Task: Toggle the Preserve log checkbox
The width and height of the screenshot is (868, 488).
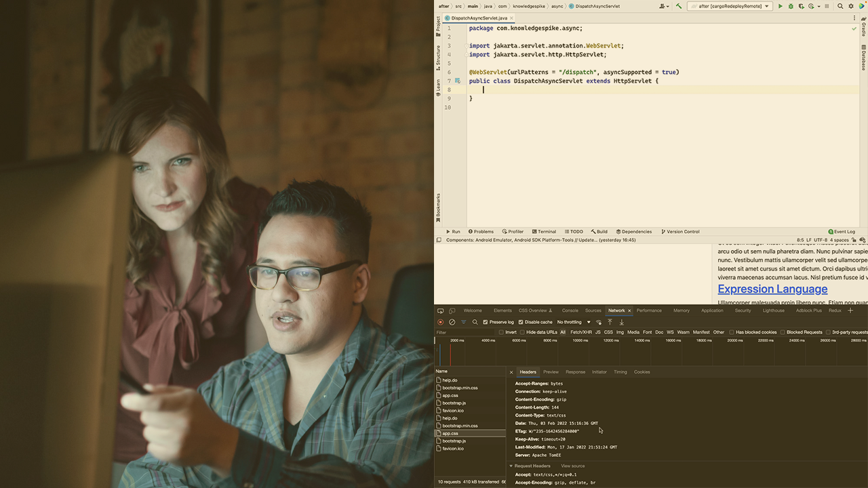Action: click(486, 322)
